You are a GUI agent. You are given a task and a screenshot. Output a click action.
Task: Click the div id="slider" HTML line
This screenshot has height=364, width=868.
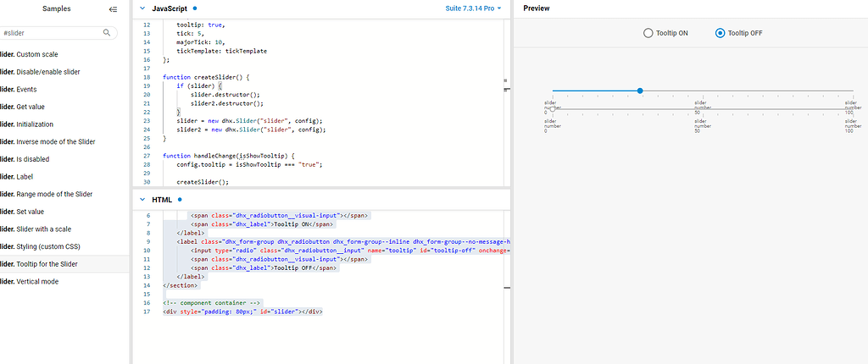(x=242, y=312)
